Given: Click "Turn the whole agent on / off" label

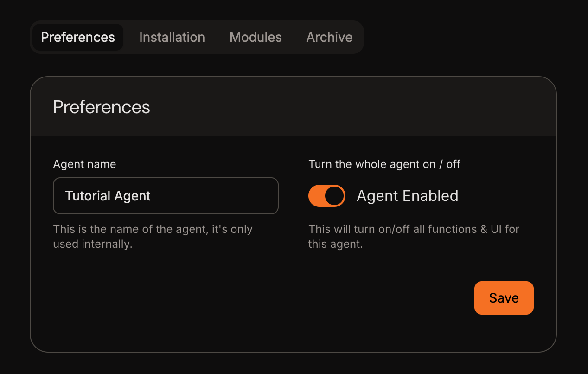Looking at the screenshot, I should tap(384, 164).
